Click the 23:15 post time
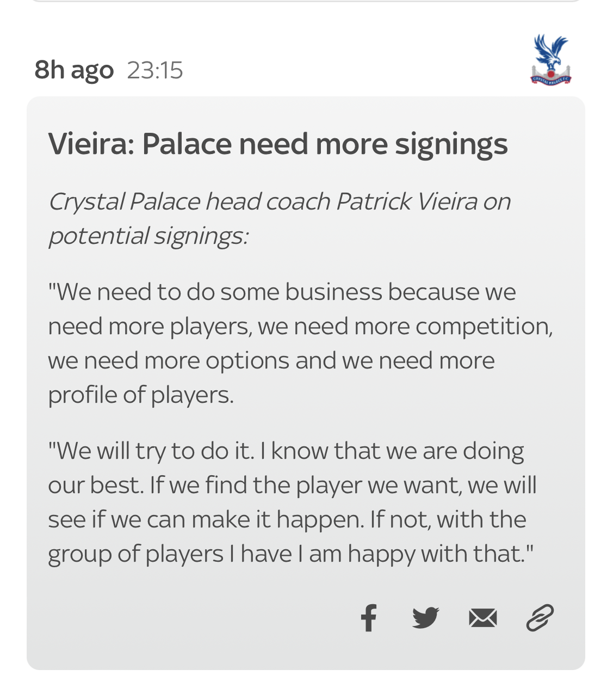 (x=155, y=70)
